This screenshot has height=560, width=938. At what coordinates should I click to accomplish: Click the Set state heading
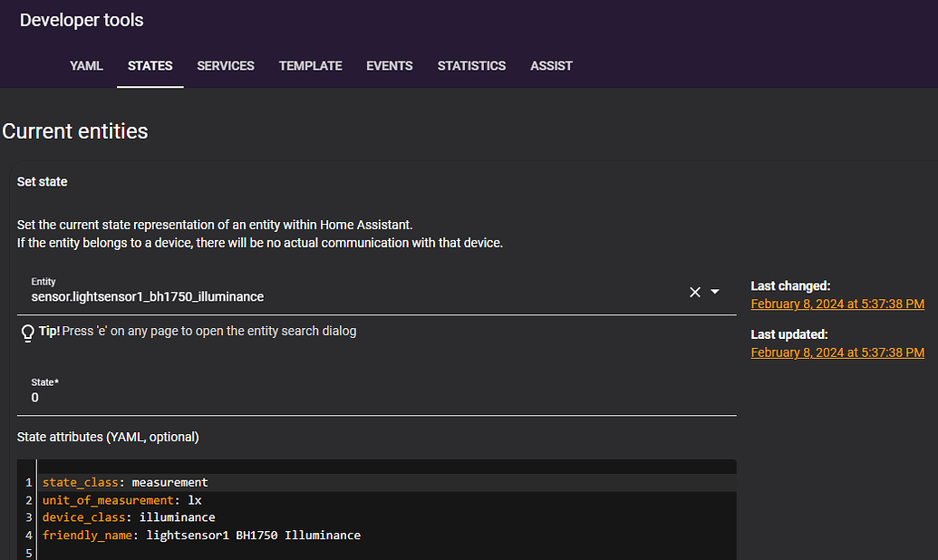tap(42, 182)
